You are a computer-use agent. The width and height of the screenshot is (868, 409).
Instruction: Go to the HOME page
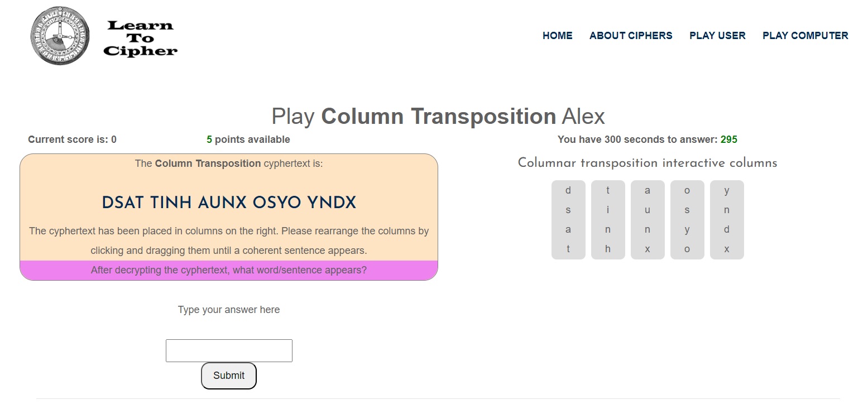(557, 36)
